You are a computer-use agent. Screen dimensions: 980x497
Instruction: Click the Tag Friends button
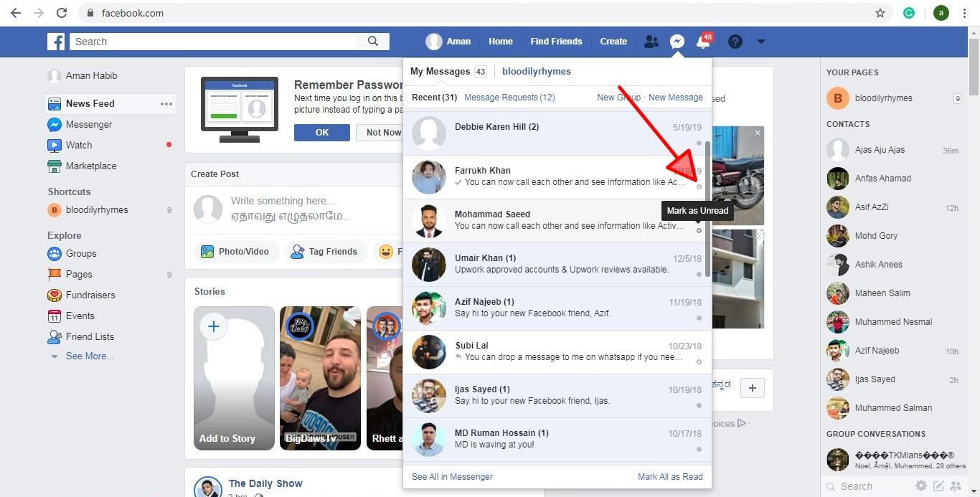pos(325,252)
